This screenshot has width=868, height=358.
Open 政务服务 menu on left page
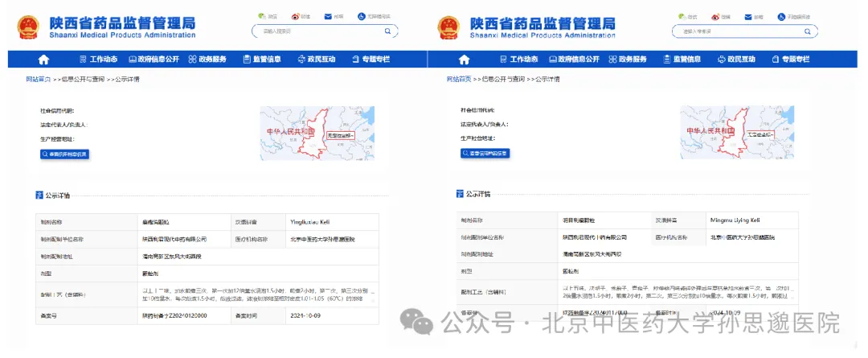click(x=207, y=60)
